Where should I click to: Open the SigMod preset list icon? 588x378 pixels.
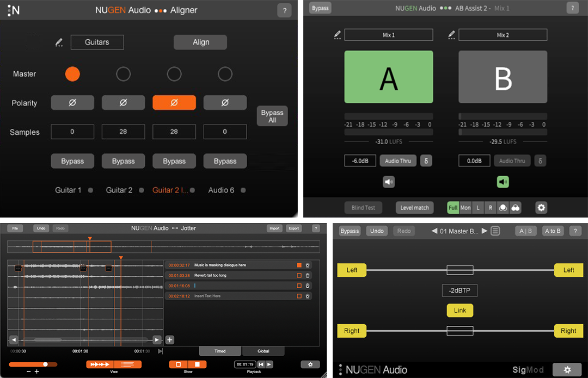click(x=495, y=231)
